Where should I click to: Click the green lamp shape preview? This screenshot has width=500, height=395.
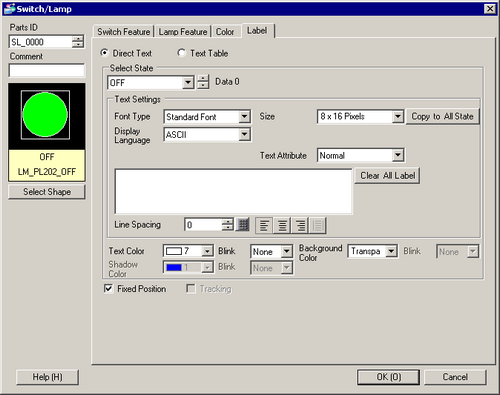click(x=45, y=115)
